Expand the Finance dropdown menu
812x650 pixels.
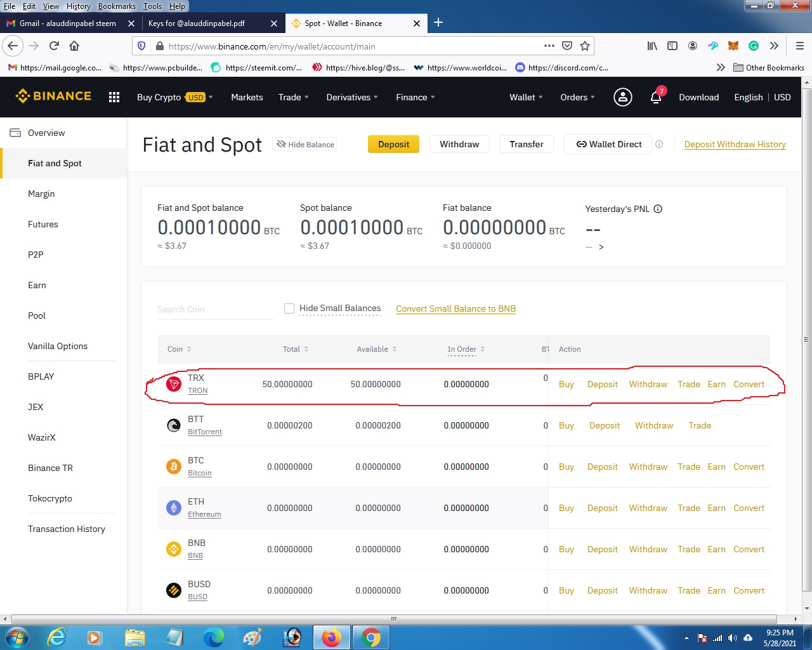coord(416,97)
